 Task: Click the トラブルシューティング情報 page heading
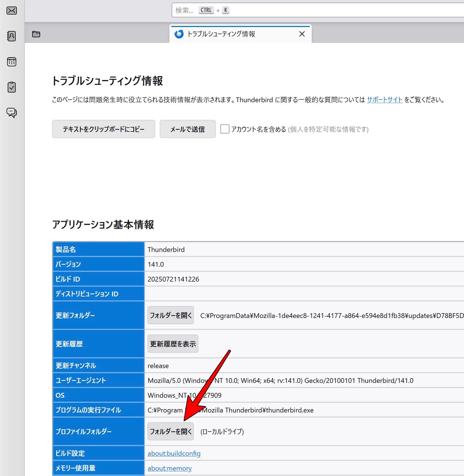(x=108, y=81)
